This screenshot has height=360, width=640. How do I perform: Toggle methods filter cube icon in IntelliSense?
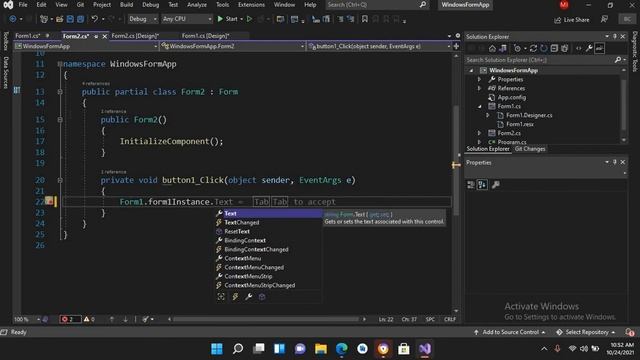[x=262, y=297]
